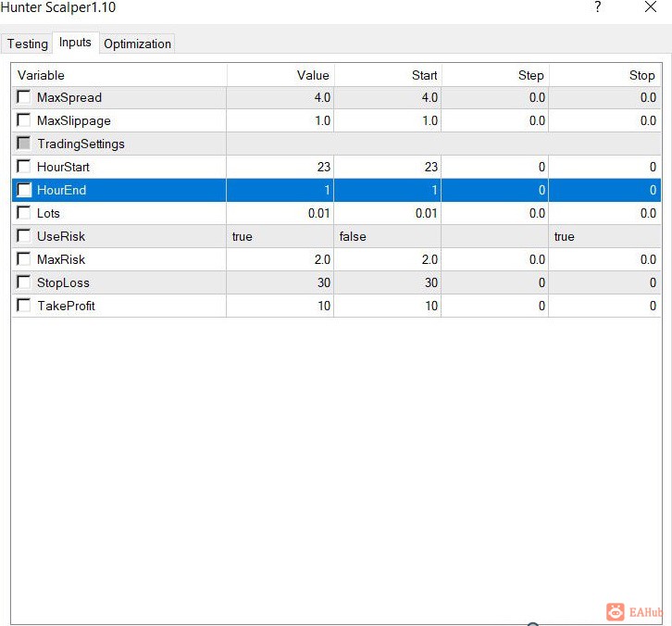Select HourStart Start cell 23
This screenshot has height=626, width=672.
[x=388, y=167]
